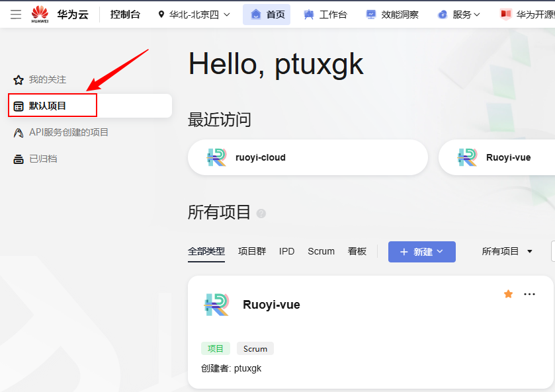Select 我的关注 in the sidebar

[x=48, y=79]
